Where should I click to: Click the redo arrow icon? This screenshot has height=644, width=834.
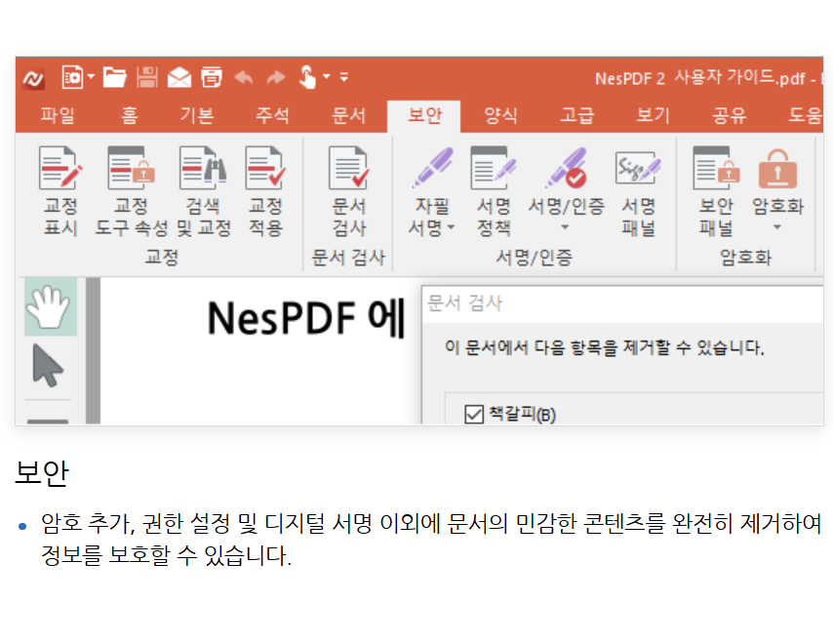coord(276,78)
